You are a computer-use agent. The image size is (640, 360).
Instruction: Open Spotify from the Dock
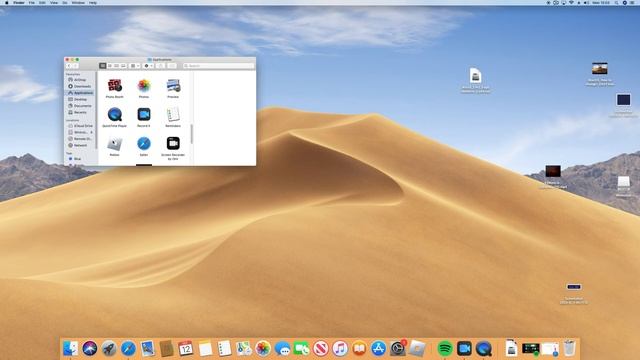[445, 349]
